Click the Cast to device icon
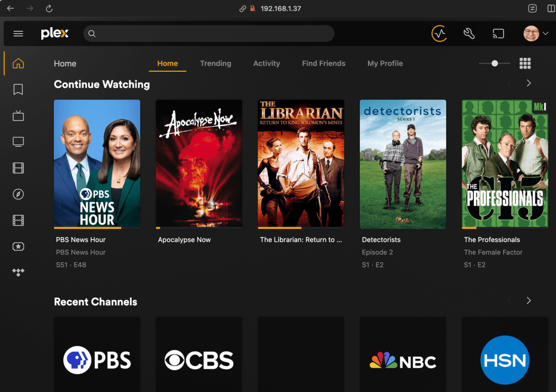Viewport: 556px width, 392px height. [498, 34]
